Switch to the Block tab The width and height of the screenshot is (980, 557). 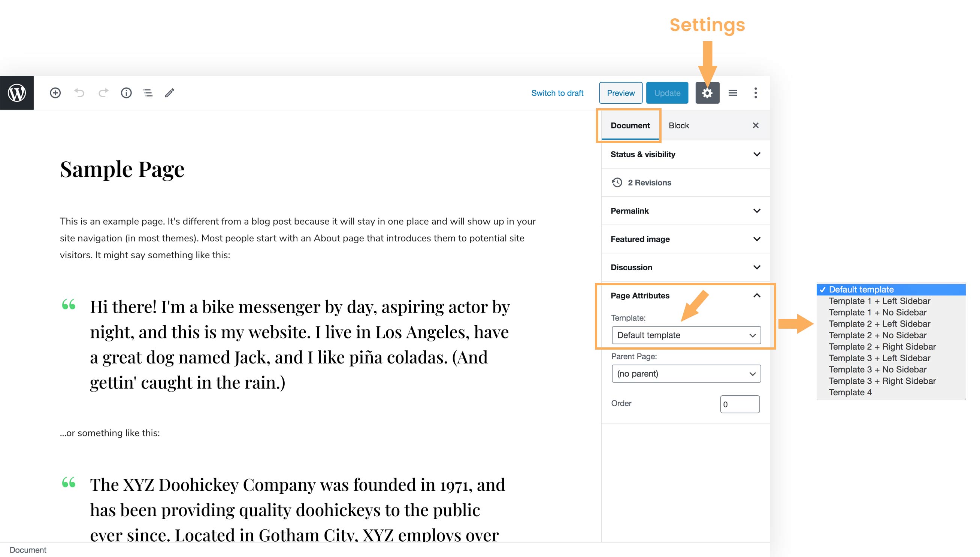[678, 125]
